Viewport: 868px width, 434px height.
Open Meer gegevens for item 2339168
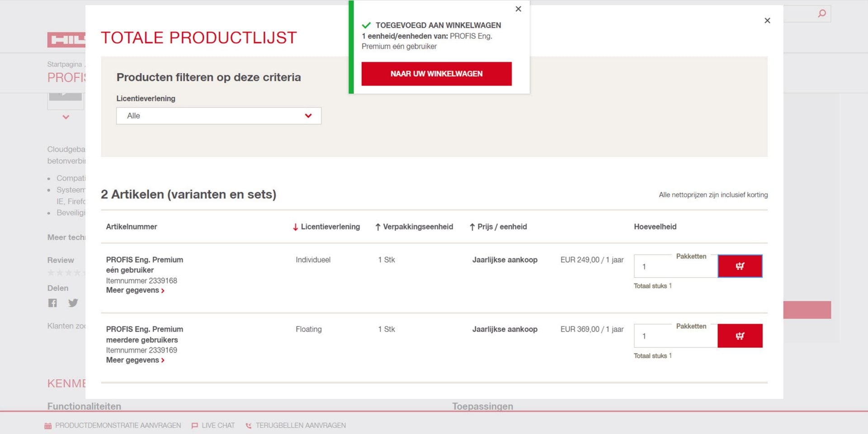[135, 290]
